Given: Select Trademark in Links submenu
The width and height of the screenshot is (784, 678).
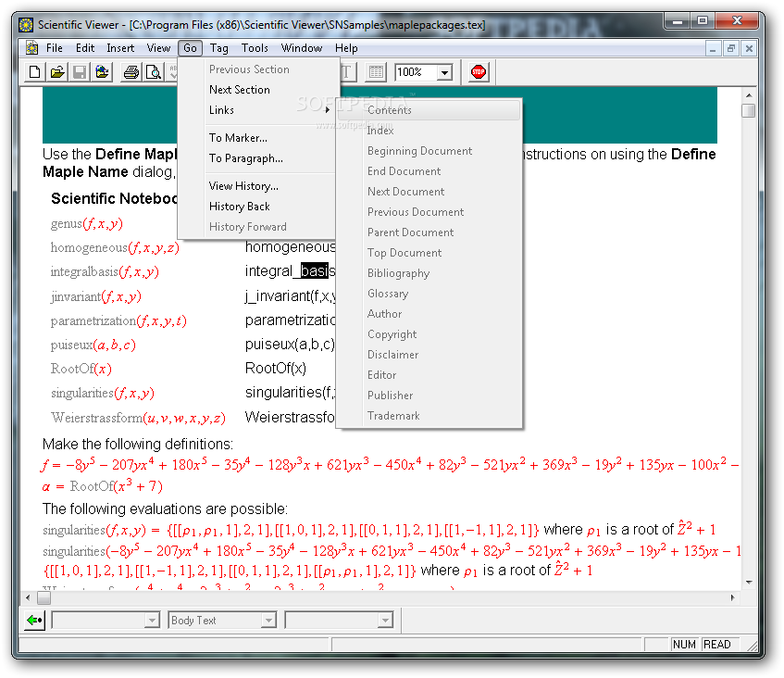Looking at the screenshot, I should 429,416.
